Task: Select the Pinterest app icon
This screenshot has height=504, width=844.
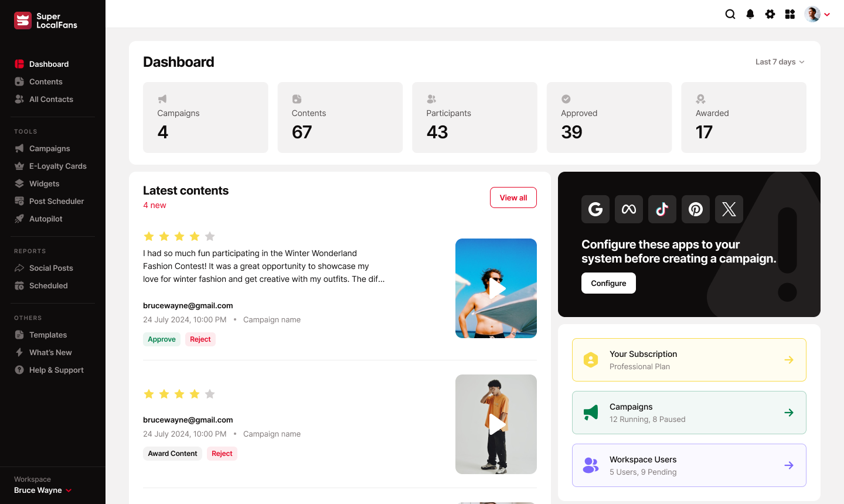Action: pos(696,209)
